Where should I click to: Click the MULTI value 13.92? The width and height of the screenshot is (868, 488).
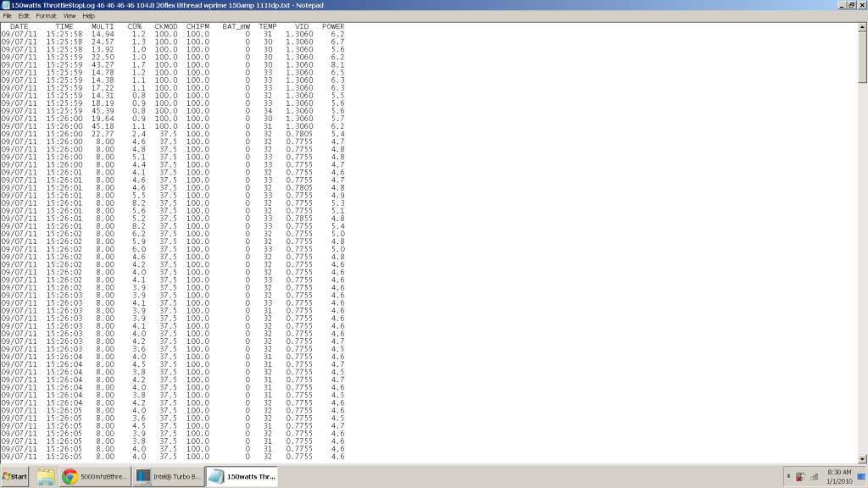[103, 50]
